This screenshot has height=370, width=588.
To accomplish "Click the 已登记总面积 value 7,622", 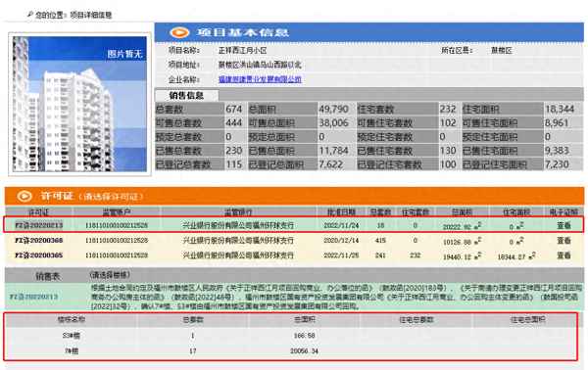I will 331,164.
